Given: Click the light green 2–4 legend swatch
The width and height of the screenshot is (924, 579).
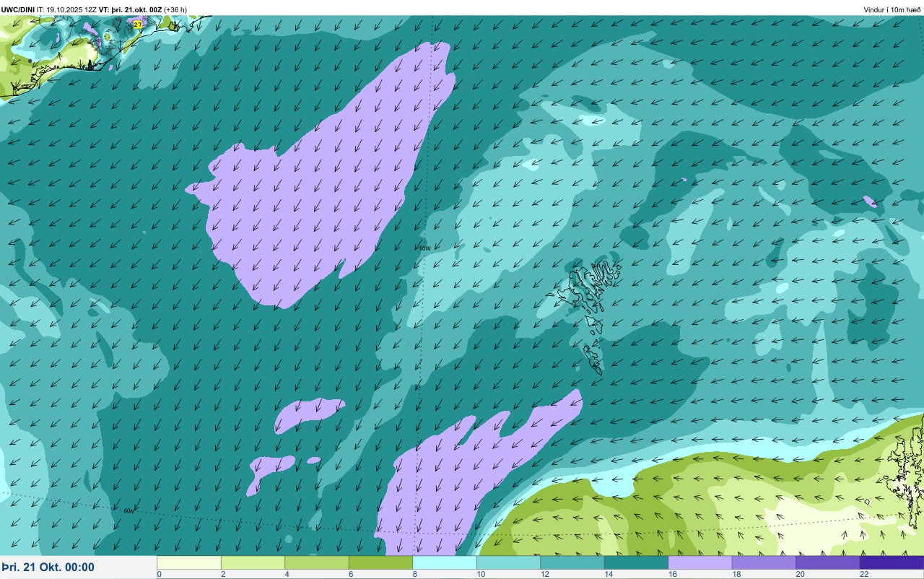Looking at the screenshot, I should 253,562.
